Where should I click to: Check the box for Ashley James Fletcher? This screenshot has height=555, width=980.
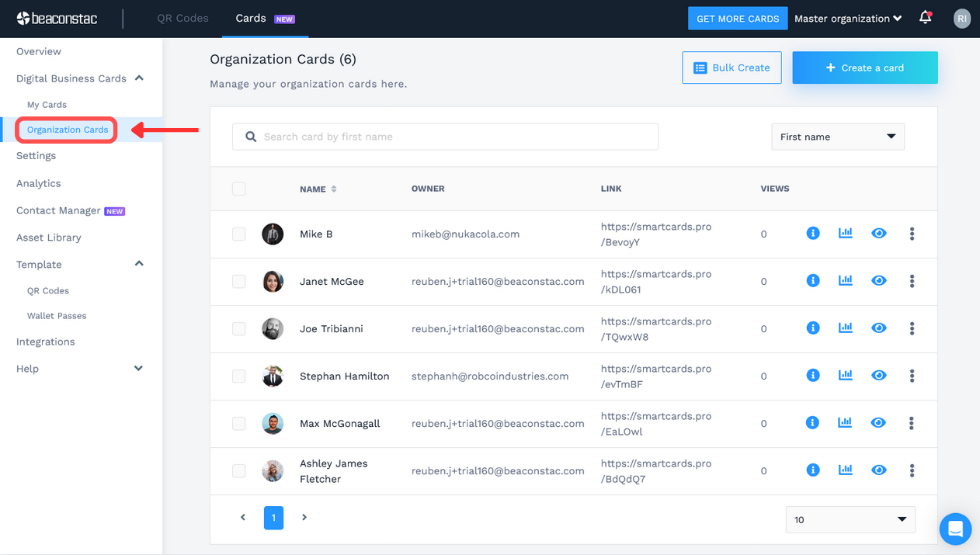click(239, 470)
